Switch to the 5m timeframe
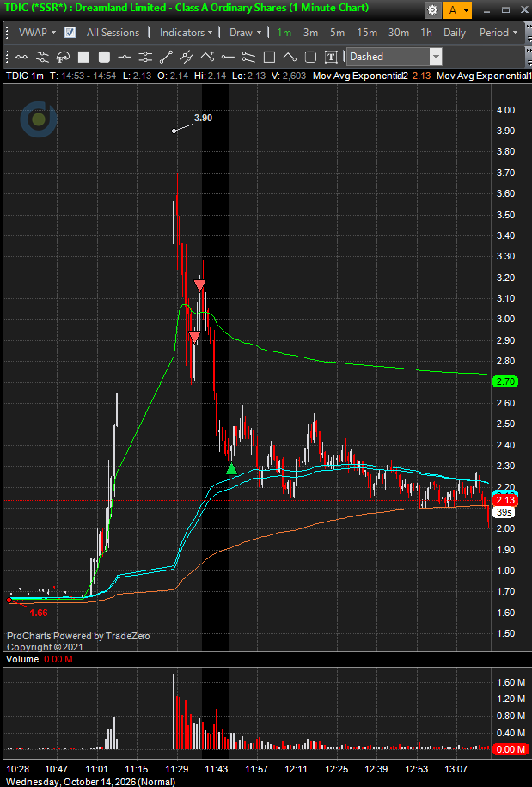Screen dimensions: 532x787 [337, 32]
